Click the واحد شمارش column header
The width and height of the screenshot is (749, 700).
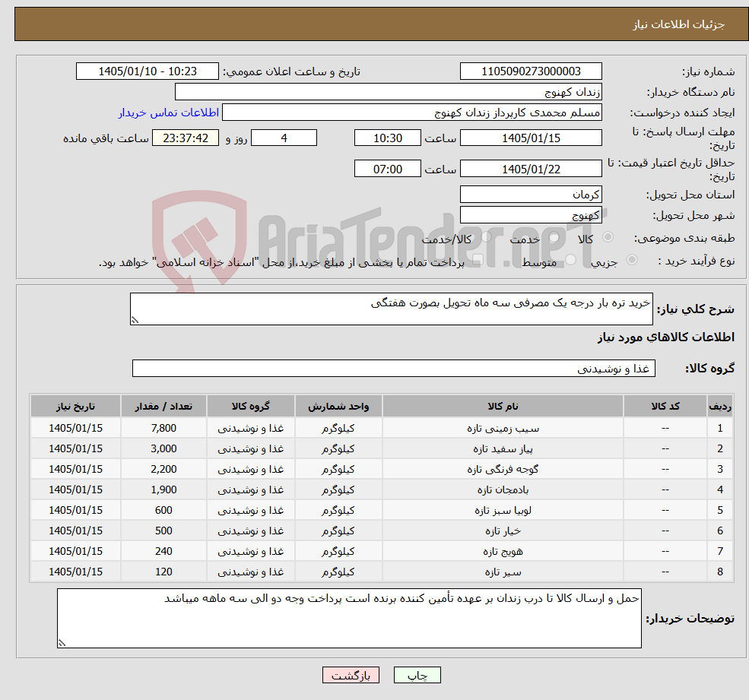338,407
